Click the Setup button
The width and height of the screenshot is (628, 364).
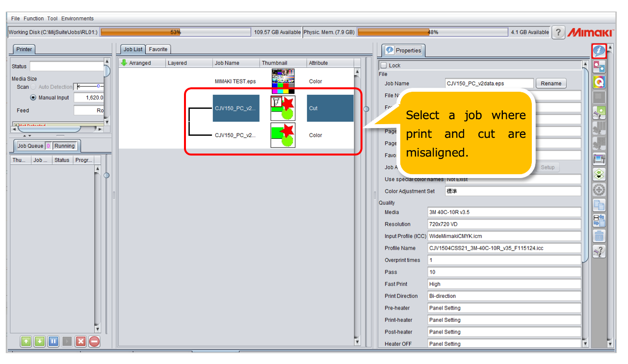(x=548, y=167)
